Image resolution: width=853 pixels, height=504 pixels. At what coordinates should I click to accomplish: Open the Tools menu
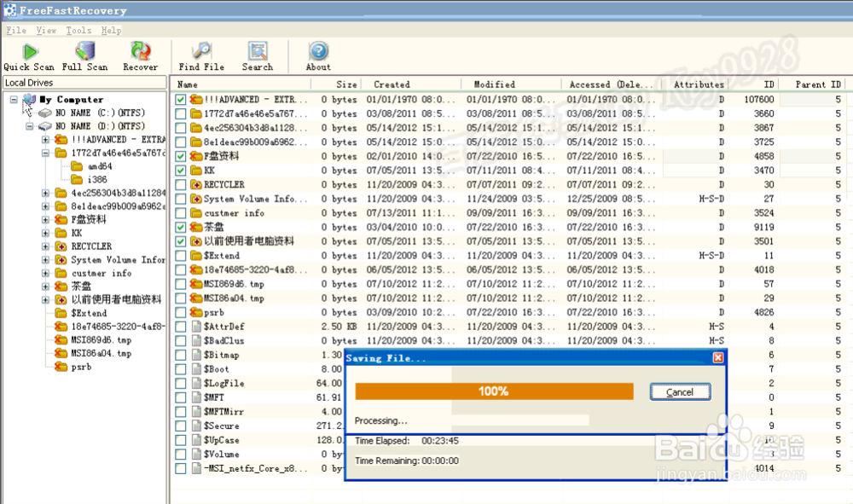click(78, 31)
